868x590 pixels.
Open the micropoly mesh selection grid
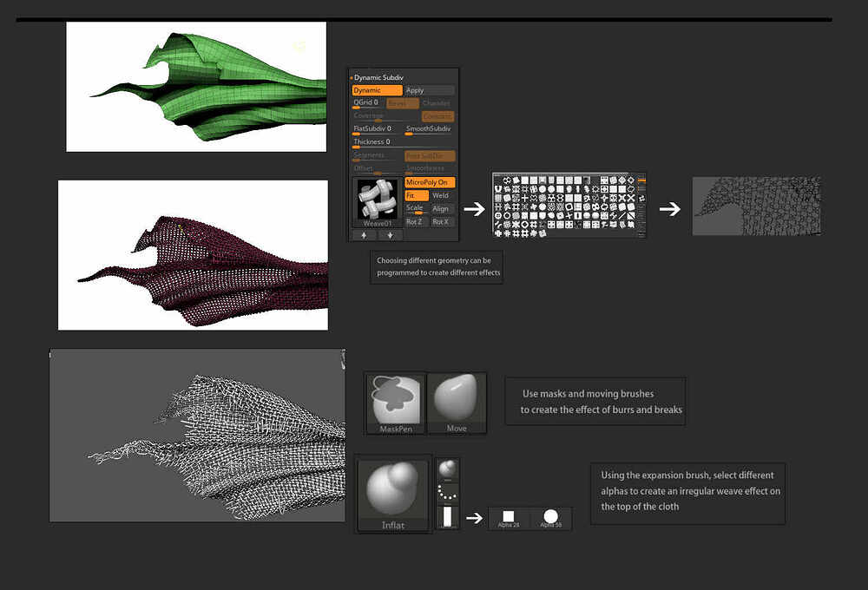tap(569, 206)
